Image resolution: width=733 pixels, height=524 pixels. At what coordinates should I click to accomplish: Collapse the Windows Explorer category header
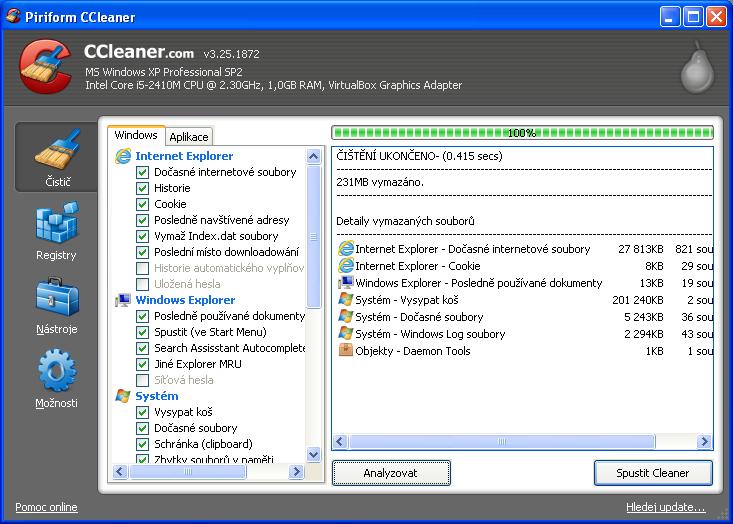coord(184,300)
